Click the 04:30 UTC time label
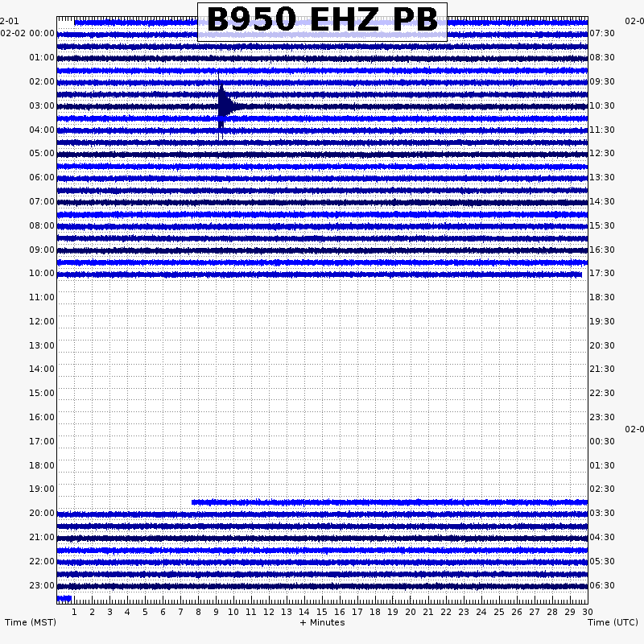This screenshot has width=644, height=644. [x=602, y=538]
